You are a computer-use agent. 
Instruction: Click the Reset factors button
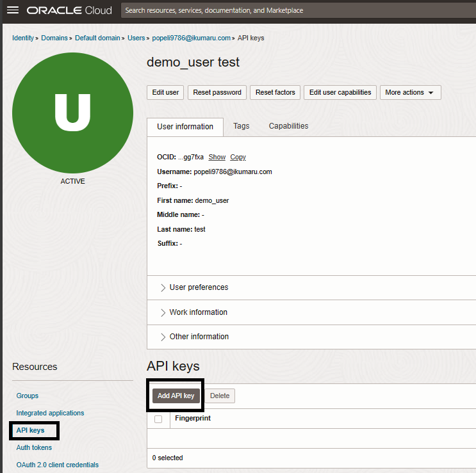click(x=275, y=92)
